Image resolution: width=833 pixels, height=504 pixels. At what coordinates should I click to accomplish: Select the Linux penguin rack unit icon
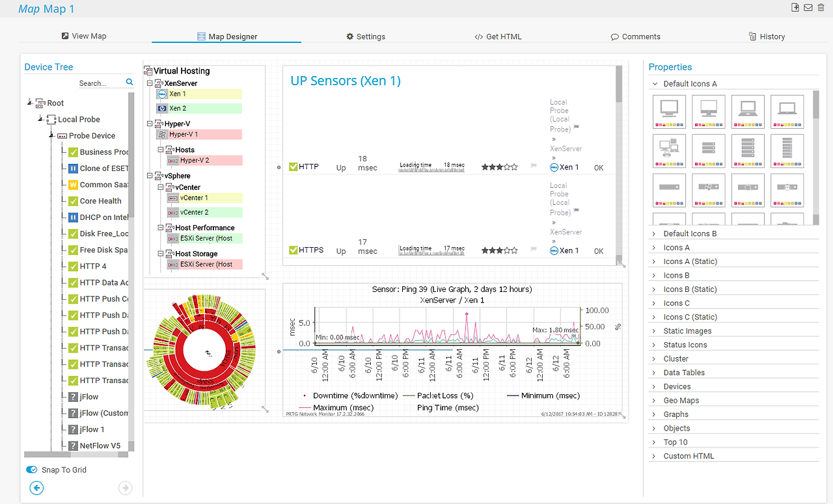point(787,190)
